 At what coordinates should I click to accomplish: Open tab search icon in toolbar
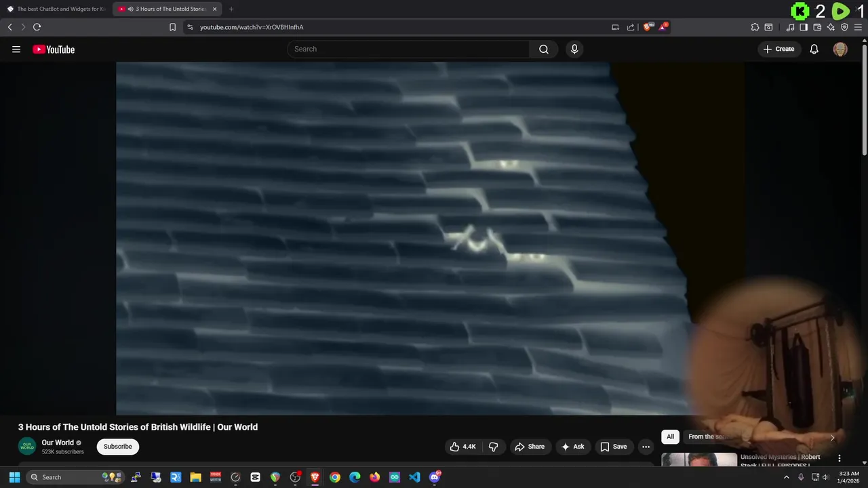click(x=768, y=27)
